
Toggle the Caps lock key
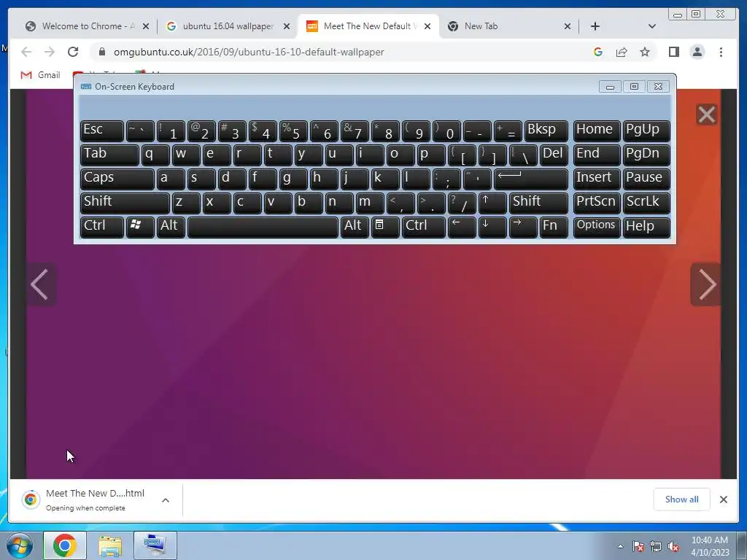coord(117,179)
